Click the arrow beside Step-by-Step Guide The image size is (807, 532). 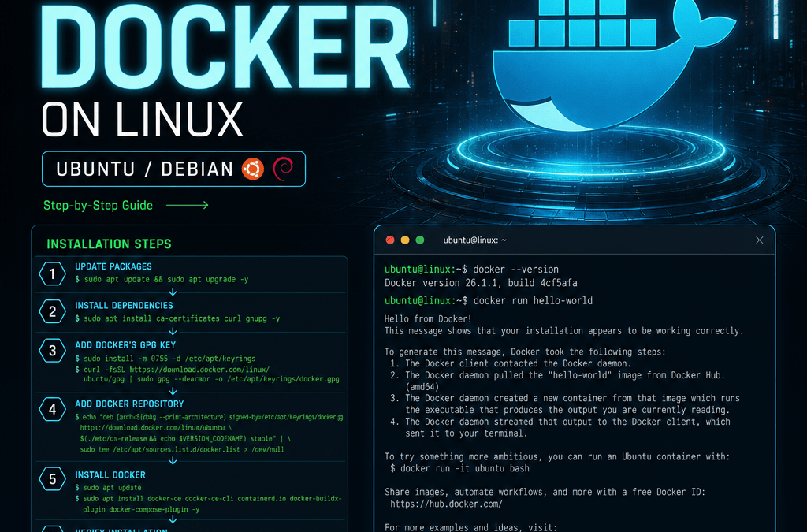click(x=188, y=205)
